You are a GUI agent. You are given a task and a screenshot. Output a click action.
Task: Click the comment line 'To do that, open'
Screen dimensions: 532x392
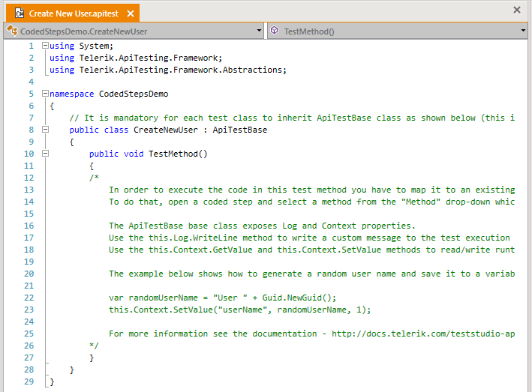click(312, 202)
